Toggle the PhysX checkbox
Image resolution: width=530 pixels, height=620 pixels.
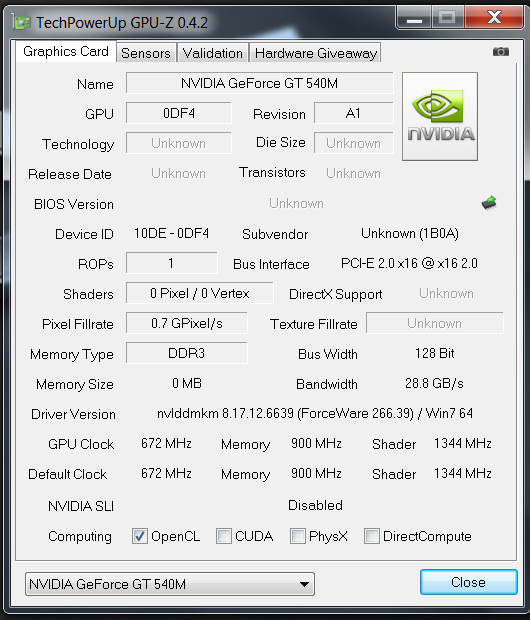[297, 536]
